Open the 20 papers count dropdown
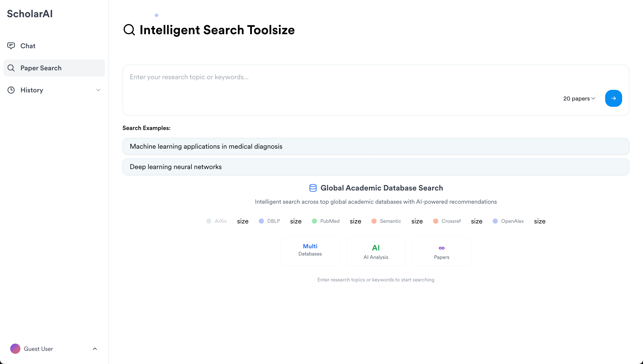The height and width of the screenshot is (364, 643). tap(579, 99)
